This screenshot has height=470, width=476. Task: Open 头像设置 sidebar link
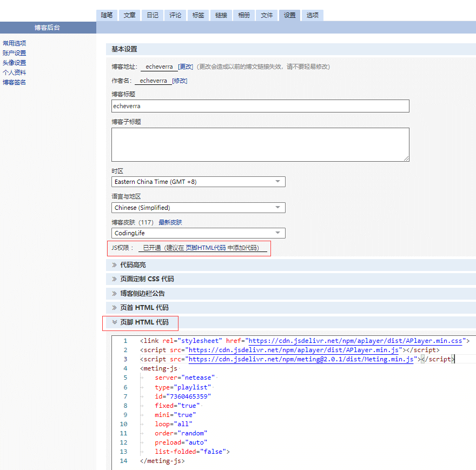click(x=14, y=63)
